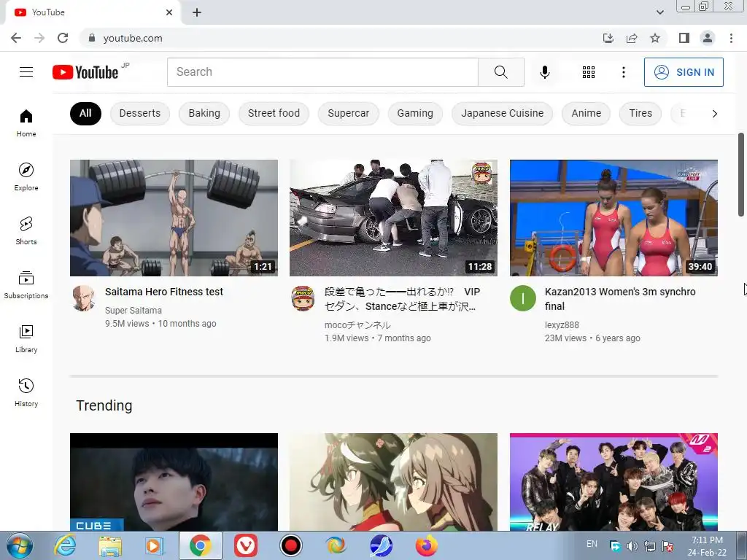Click moco channel avatar
Screen dimensions: 747x560
click(x=303, y=298)
